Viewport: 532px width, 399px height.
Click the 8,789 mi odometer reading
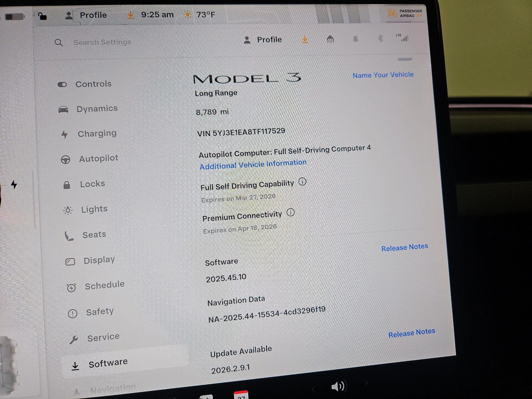[212, 112]
